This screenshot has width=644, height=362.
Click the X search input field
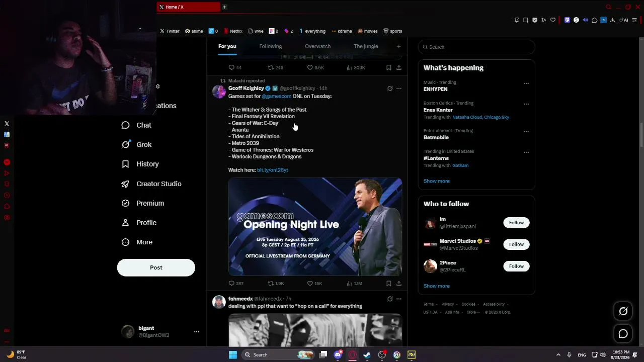point(476,47)
